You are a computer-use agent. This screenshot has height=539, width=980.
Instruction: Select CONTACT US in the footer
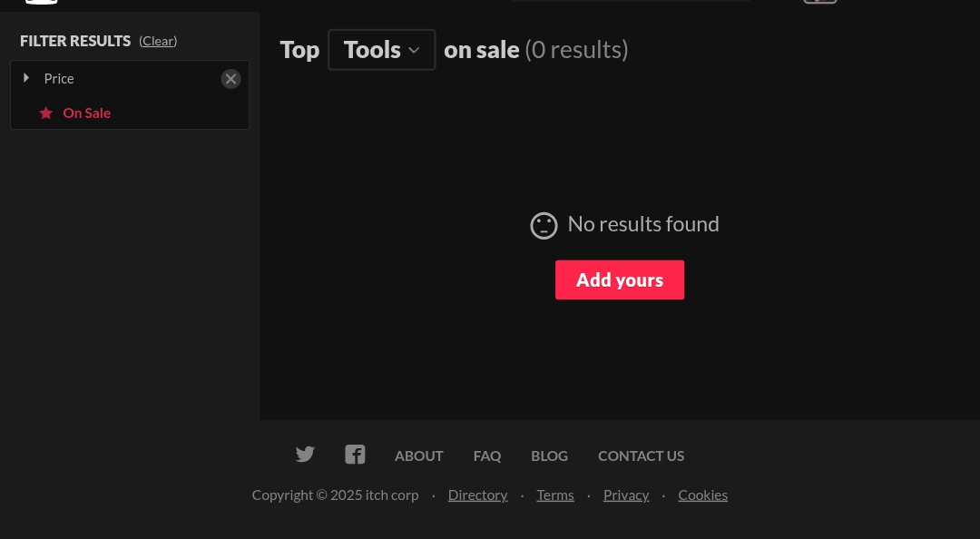pyautogui.click(x=641, y=456)
